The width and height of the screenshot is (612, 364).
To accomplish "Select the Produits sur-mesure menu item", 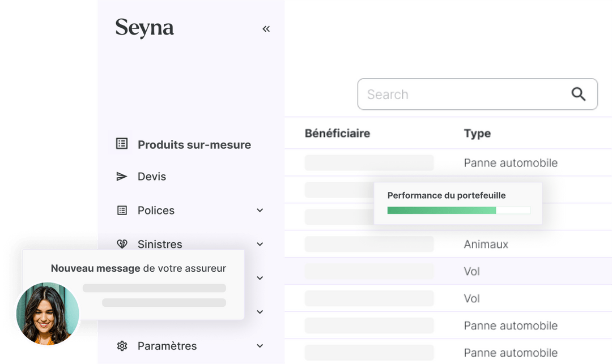I will (x=194, y=144).
